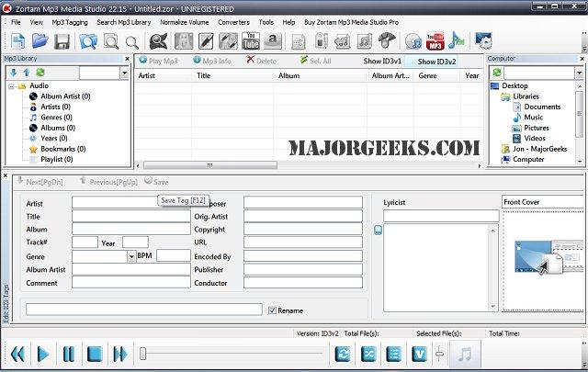Open the Amazon cover search icon
This screenshot has height=372, width=588.
(273, 41)
